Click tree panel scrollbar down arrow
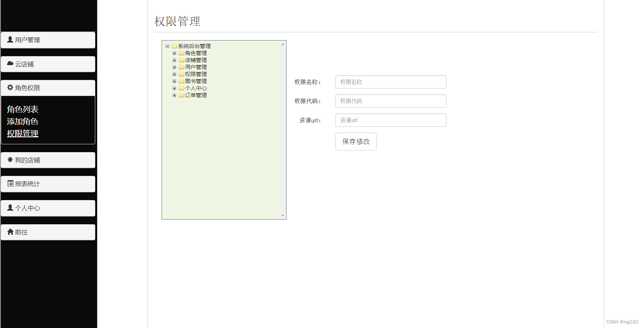644x328 pixels. 283,216
